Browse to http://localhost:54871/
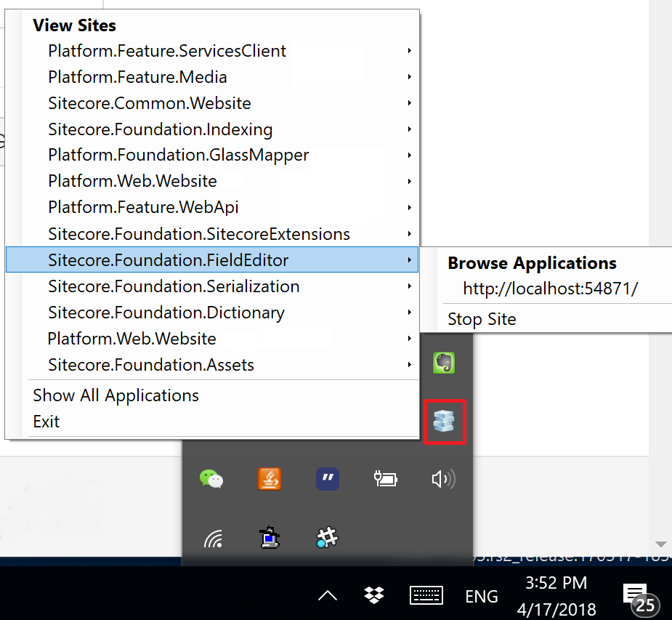 550,289
